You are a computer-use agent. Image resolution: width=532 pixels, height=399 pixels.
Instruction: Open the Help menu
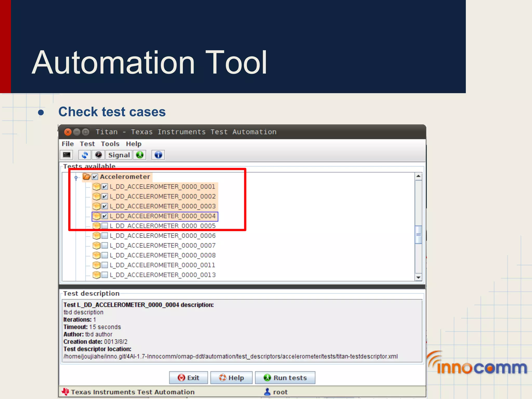coord(134,144)
